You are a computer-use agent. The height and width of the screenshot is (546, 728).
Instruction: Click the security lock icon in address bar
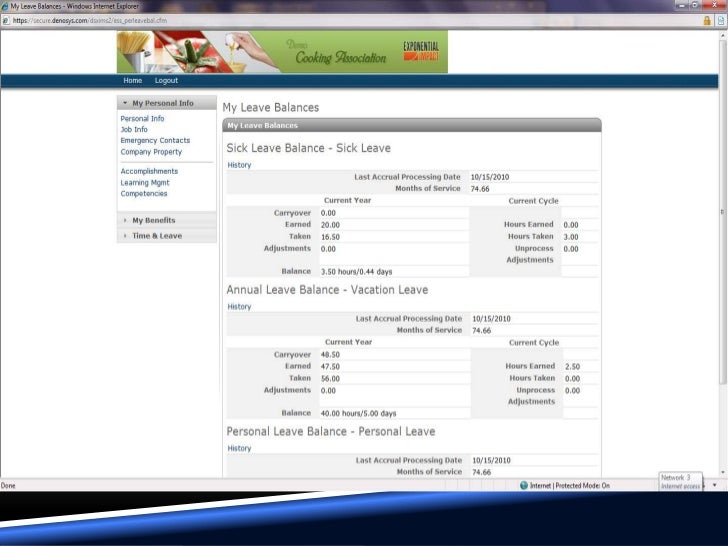[x=707, y=20]
